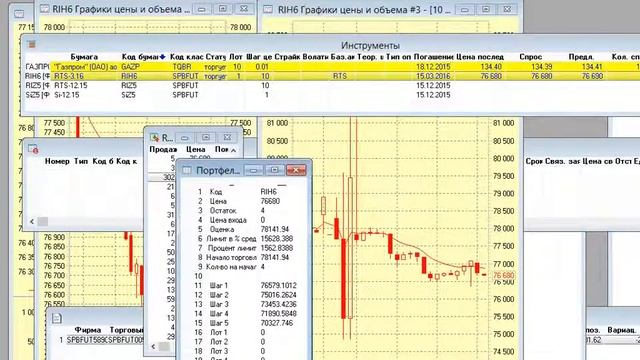Click the Шаг 3 value 73453.4236
The image size is (640, 360).
tap(278, 304)
